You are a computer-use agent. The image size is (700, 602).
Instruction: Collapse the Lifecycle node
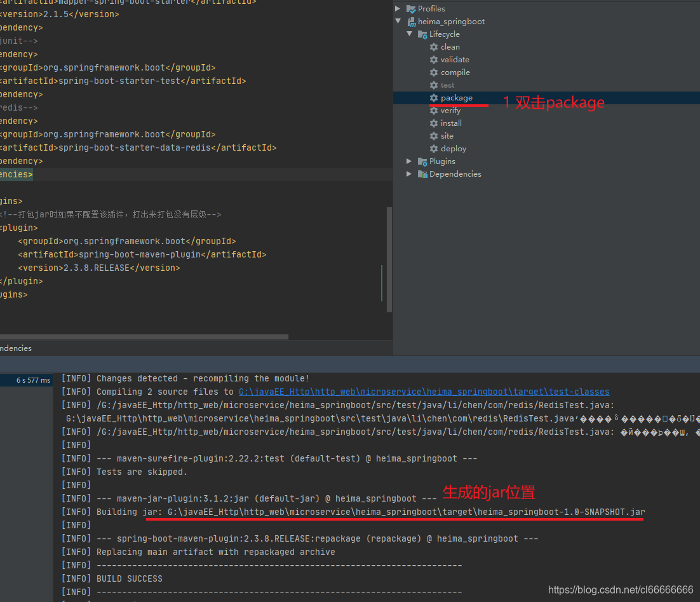[409, 34]
